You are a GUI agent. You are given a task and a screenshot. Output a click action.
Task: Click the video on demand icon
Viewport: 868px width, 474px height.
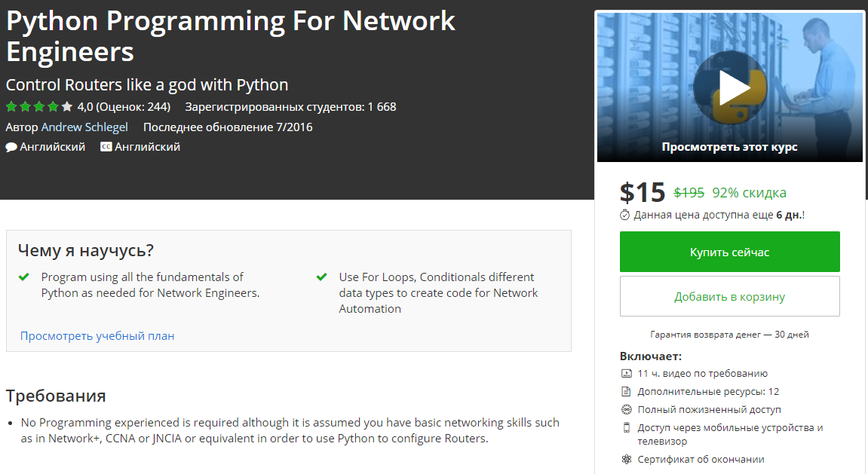click(x=626, y=373)
